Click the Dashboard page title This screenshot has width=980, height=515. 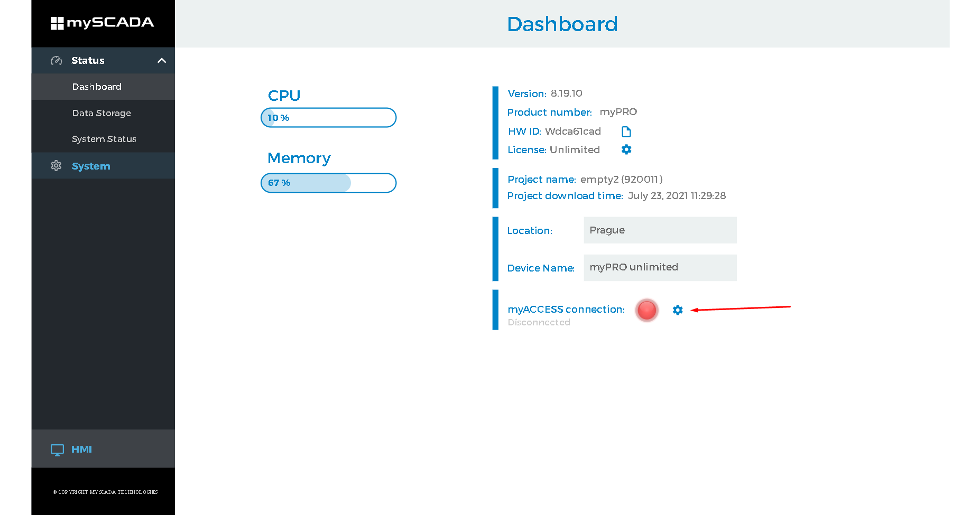562,24
